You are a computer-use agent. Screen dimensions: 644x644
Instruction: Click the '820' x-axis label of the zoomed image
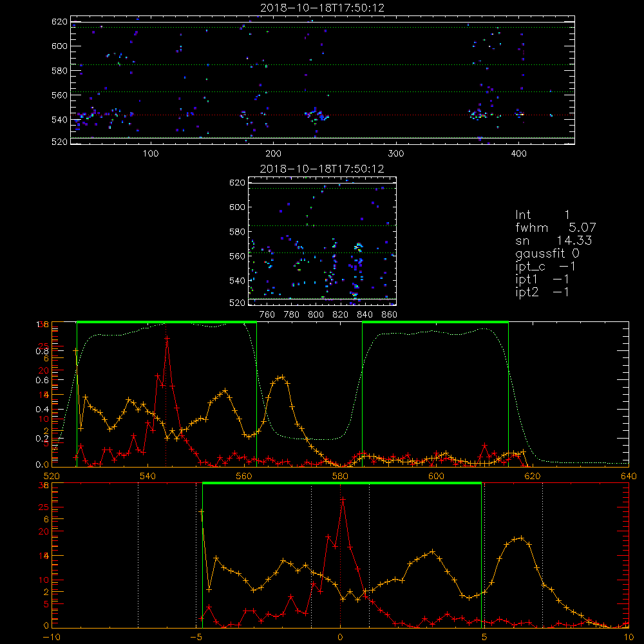tap(340, 314)
